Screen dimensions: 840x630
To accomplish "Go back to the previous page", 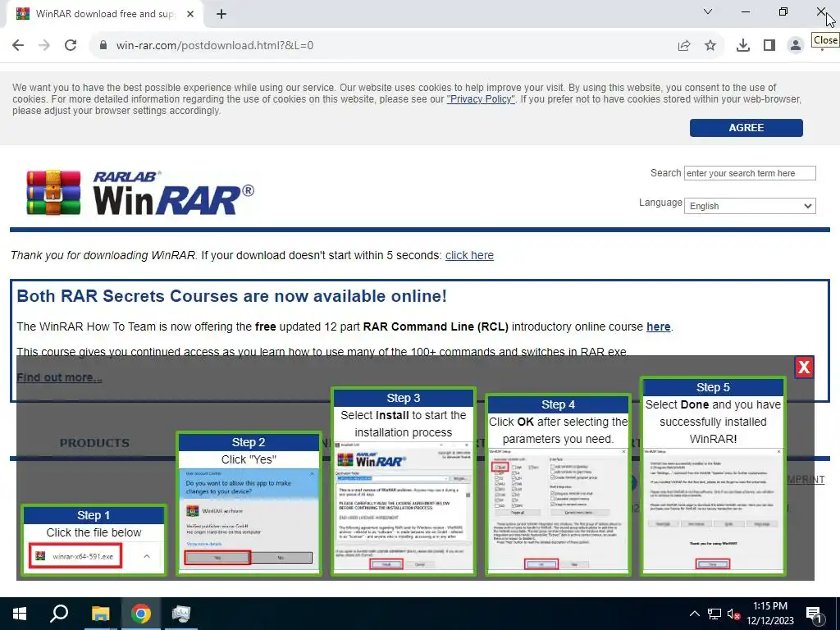I will point(18,45).
